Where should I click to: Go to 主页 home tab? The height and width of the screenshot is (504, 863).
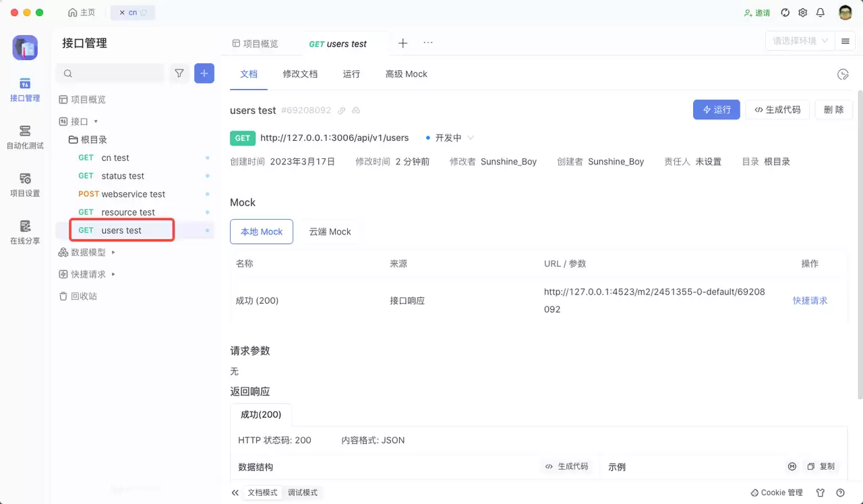coord(82,13)
